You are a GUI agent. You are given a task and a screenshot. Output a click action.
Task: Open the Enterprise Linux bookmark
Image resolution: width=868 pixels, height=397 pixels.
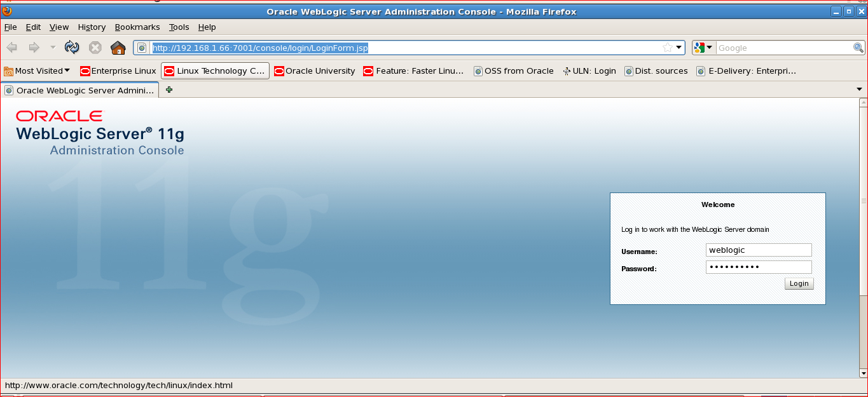(118, 71)
